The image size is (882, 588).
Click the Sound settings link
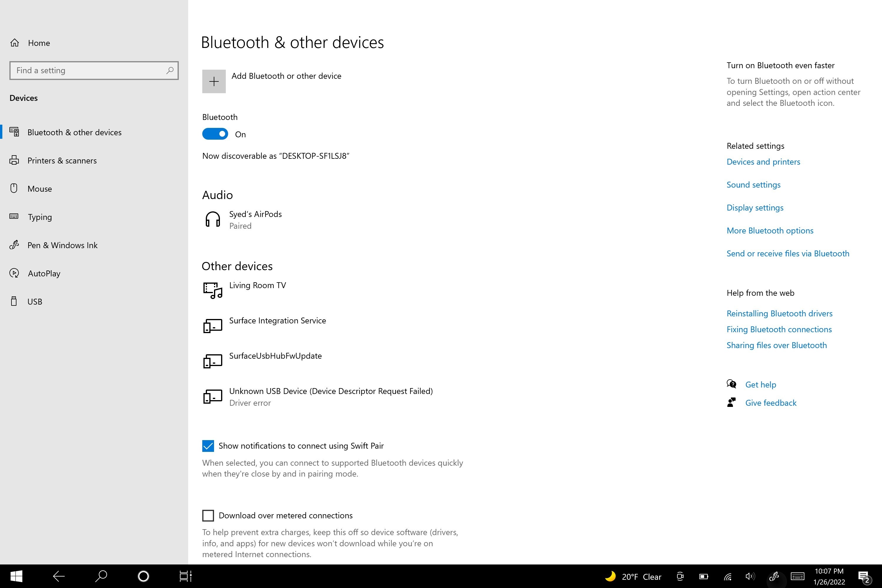coord(753,185)
